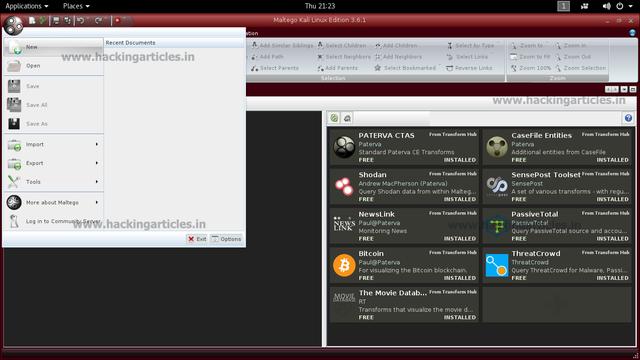Image resolution: width=640 pixels, height=360 pixels.
Task: Click the new graph icon in quick toolbar
Action: [x=32, y=20]
